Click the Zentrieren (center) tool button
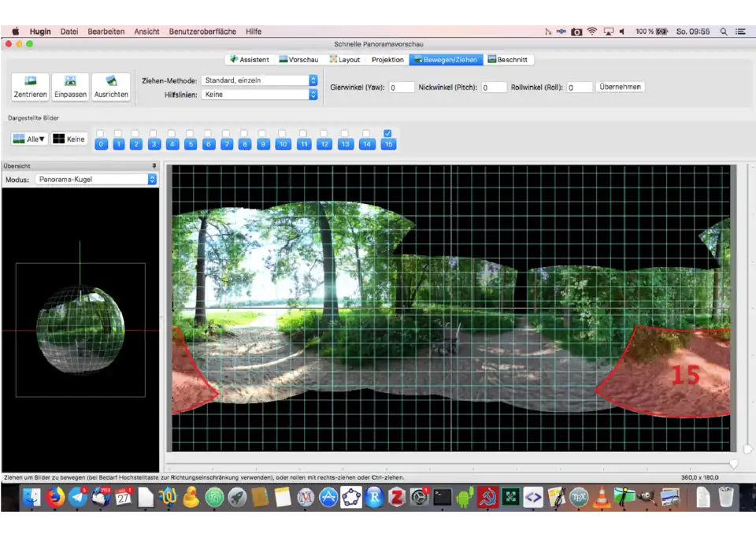 [30, 87]
